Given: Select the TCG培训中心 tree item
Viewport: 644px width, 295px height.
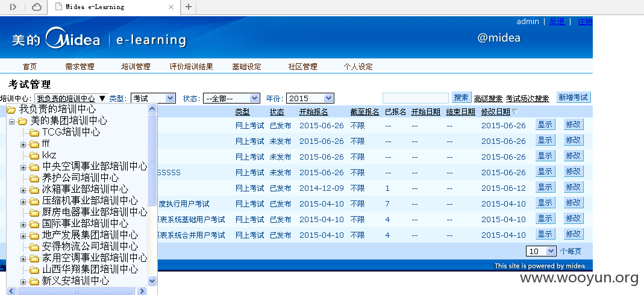Looking at the screenshot, I should pos(71,132).
